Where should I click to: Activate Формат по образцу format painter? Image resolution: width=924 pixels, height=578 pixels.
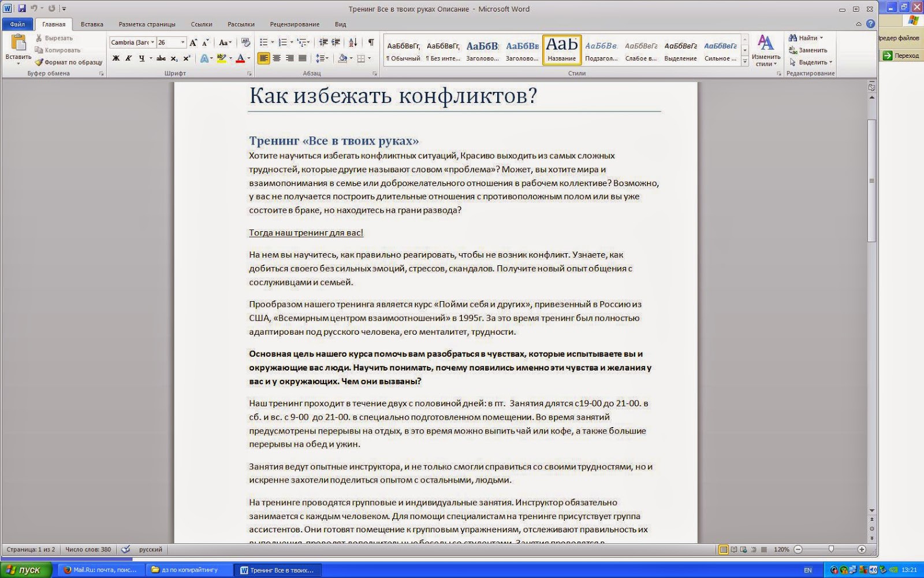(69, 62)
